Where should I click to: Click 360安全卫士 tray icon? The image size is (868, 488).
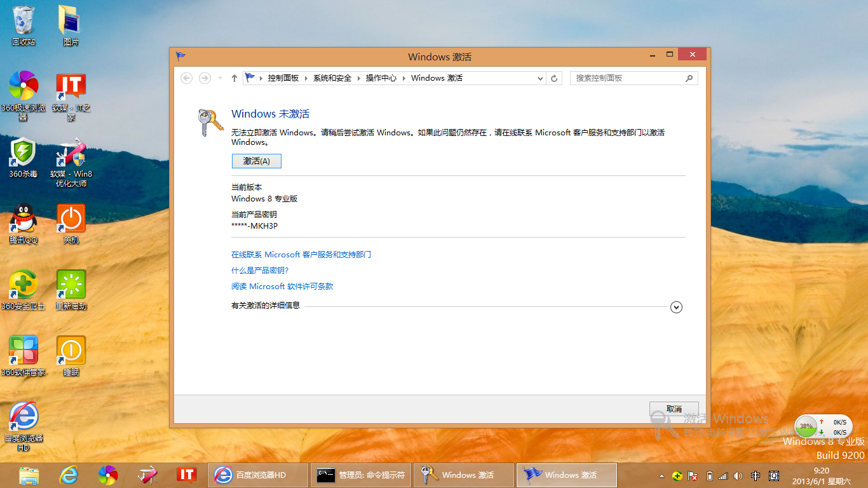coord(677,475)
